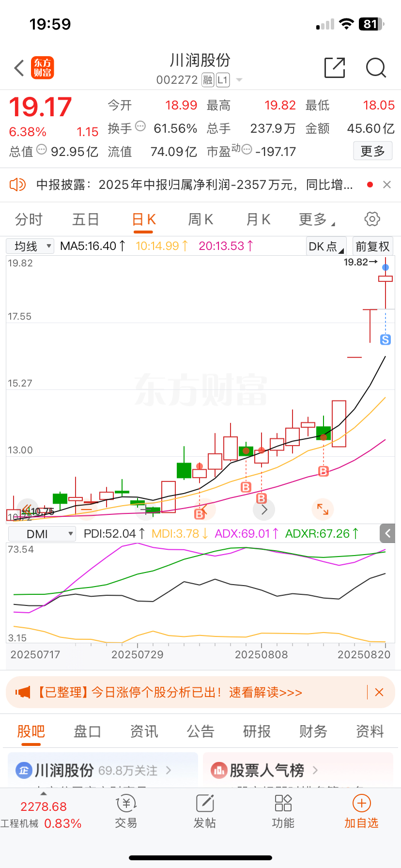Expand stock switcher arrow beside L1

239,80
